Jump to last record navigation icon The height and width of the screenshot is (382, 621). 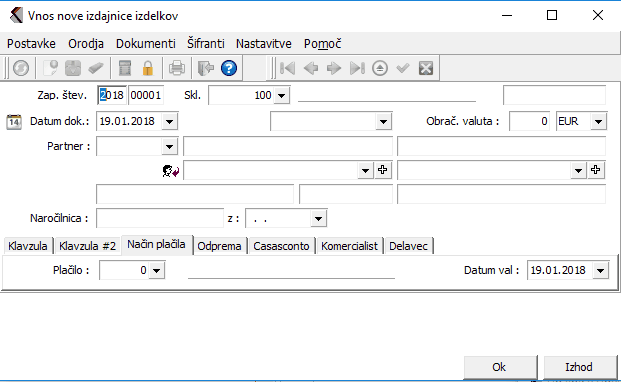point(357,68)
